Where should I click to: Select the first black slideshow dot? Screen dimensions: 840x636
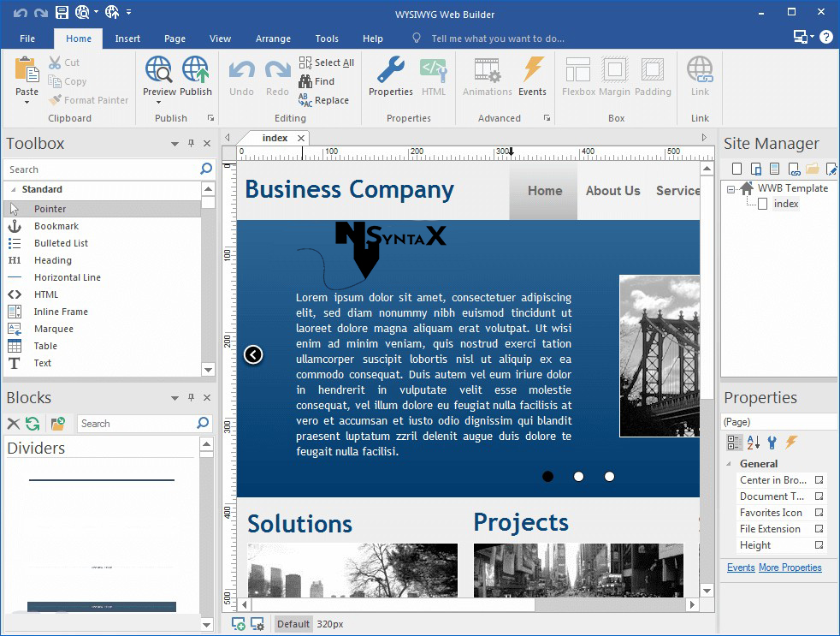point(547,476)
